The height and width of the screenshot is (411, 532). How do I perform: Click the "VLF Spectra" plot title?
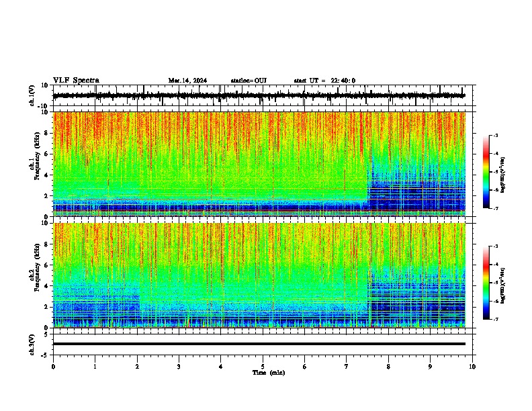(76, 81)
